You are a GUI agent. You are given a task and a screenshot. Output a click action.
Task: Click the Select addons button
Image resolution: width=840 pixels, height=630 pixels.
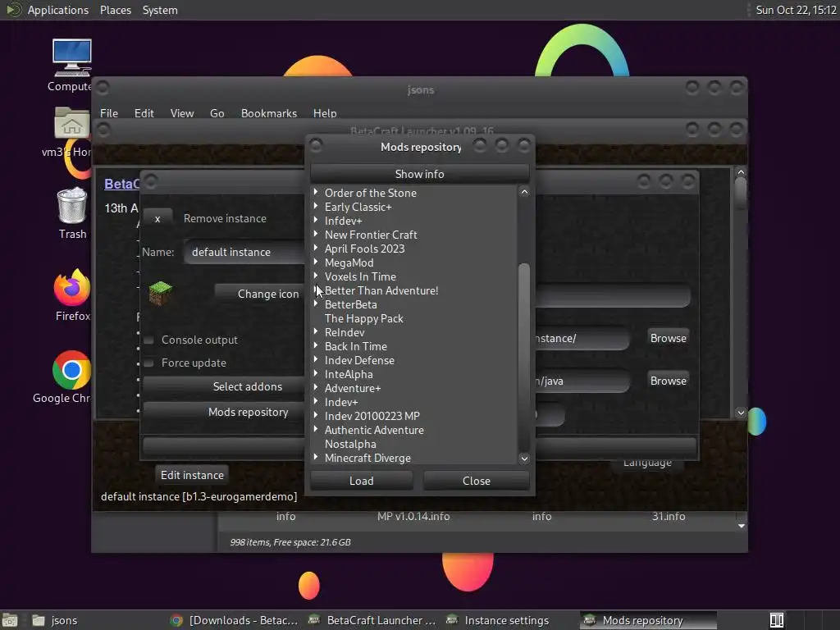pos(224,386)
